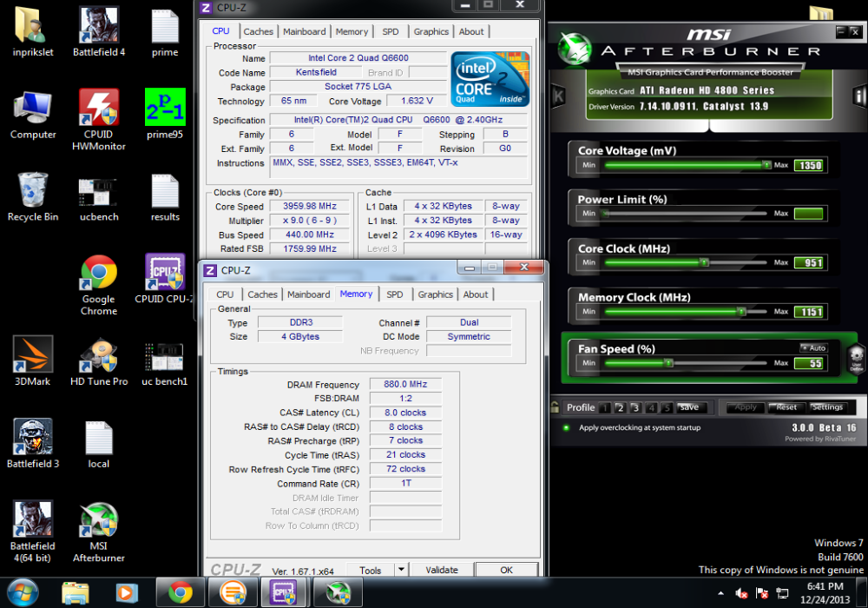868x608 pixels.
Task: Adjust the Memory Clock slider handle
Action: point(741,312)
